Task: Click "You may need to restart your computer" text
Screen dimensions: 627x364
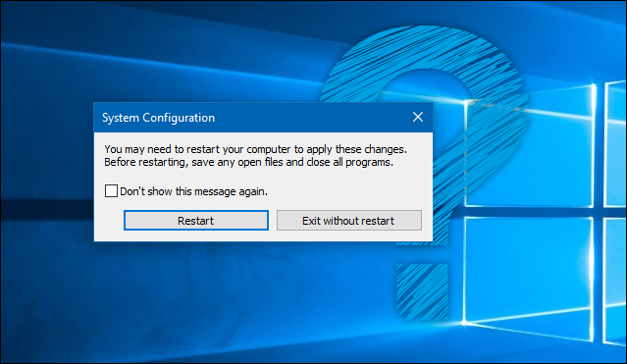Action: coord(197,149)
